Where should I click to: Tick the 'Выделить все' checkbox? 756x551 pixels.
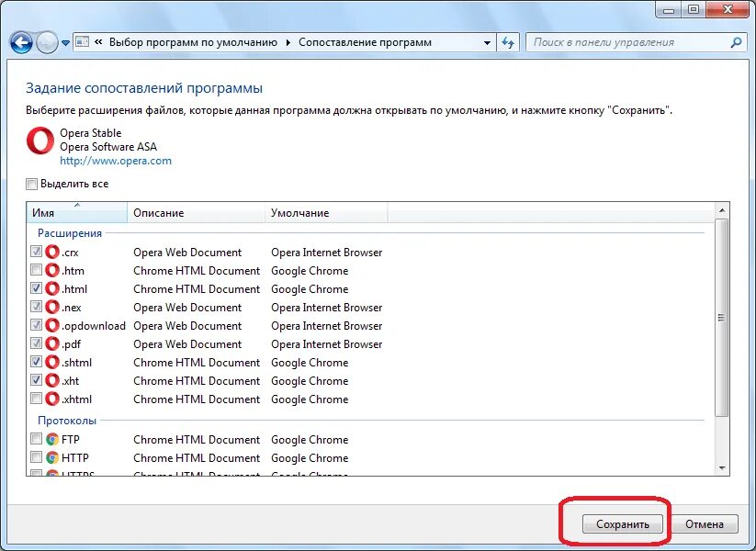(x=32, y=185)
